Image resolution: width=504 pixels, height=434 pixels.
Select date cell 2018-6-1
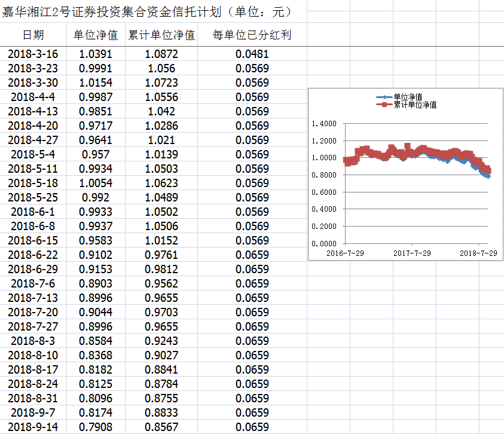[x=33, y=212]
